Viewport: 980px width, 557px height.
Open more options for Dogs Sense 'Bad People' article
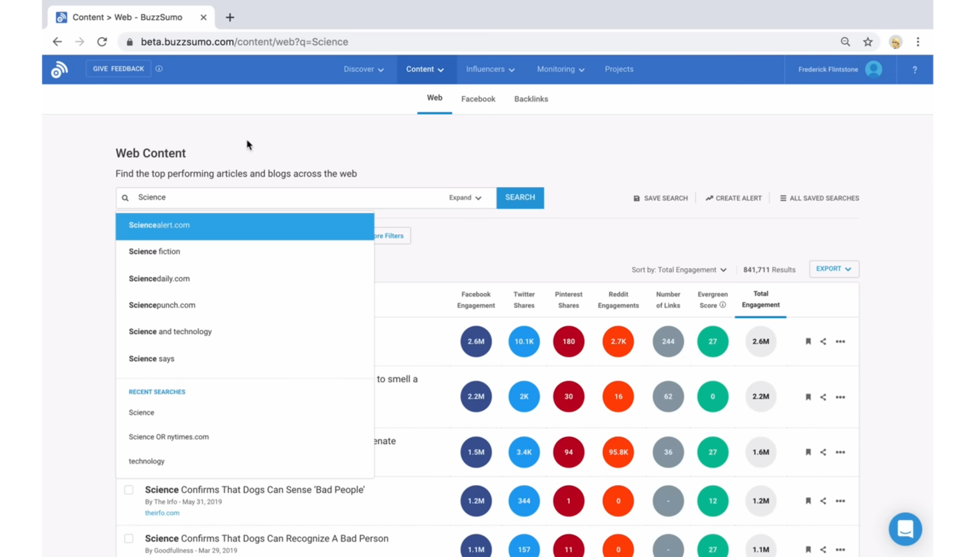[840, 501]
